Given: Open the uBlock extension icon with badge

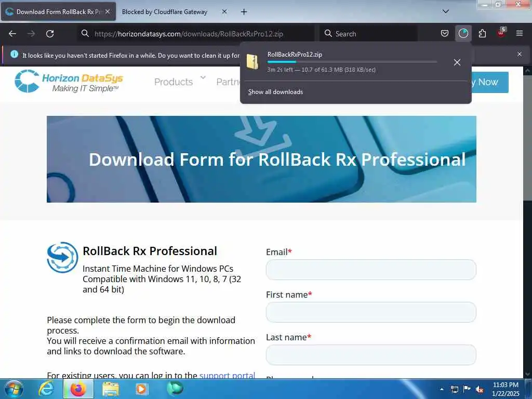Looking at the screenshot, I should tap(501, 33).
